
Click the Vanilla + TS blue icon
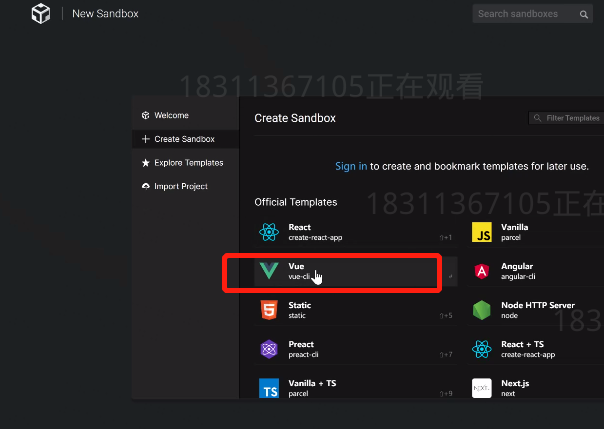pyautogui.click(x=269, y=388)
